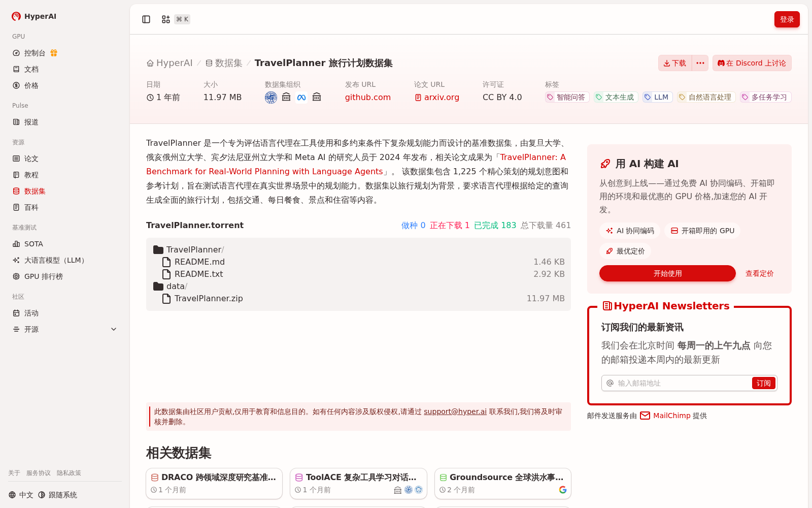
Task: Click the TravelPlanner folder icon
Action: click(x=158, y=249)
